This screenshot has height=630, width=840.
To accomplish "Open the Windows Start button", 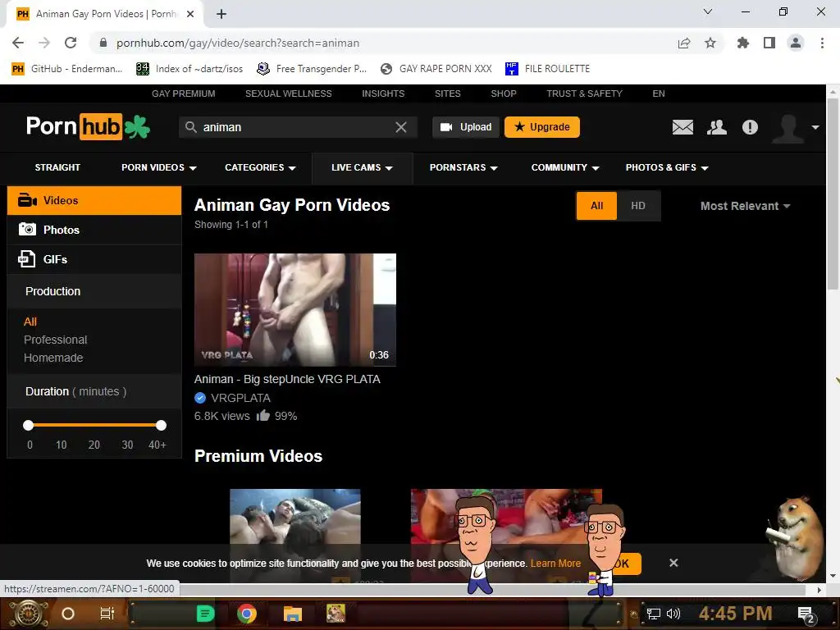I will pyautogui.click(x=28, y=614).
